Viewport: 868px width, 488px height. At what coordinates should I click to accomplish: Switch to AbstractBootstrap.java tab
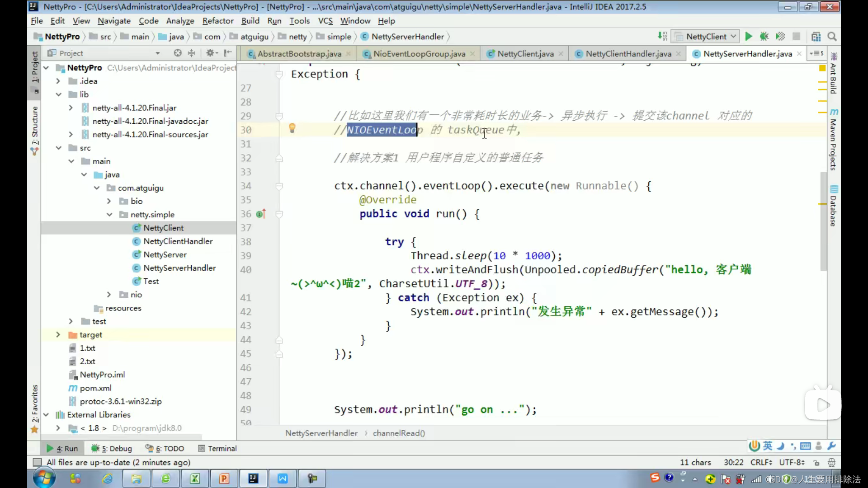[299, 54]
